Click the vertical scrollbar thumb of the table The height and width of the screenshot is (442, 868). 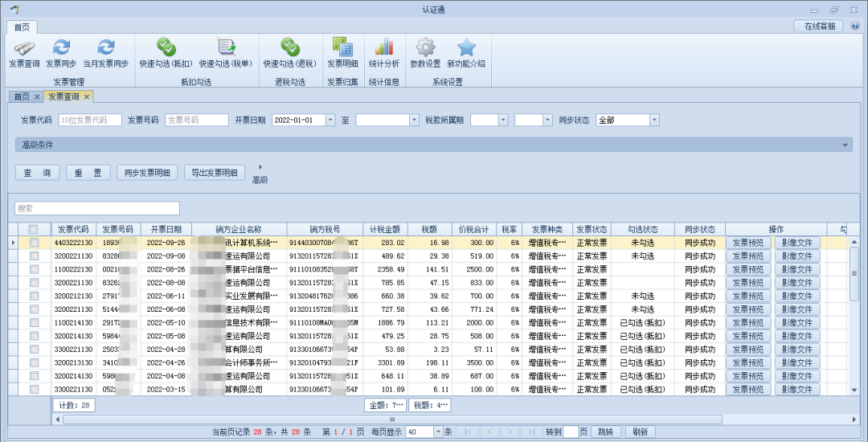coord(854,274)
